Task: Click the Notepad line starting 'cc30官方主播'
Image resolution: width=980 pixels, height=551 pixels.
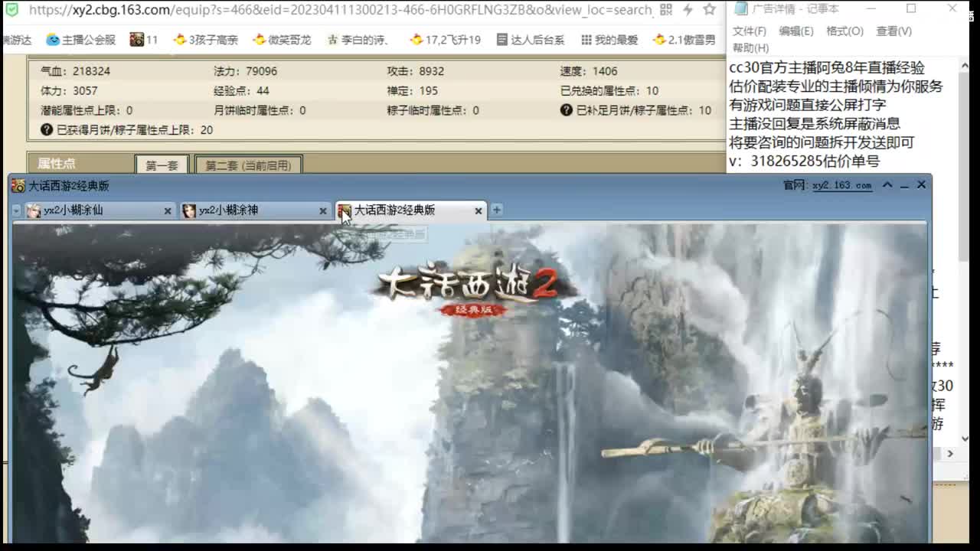Action: (x=826, y=68)
